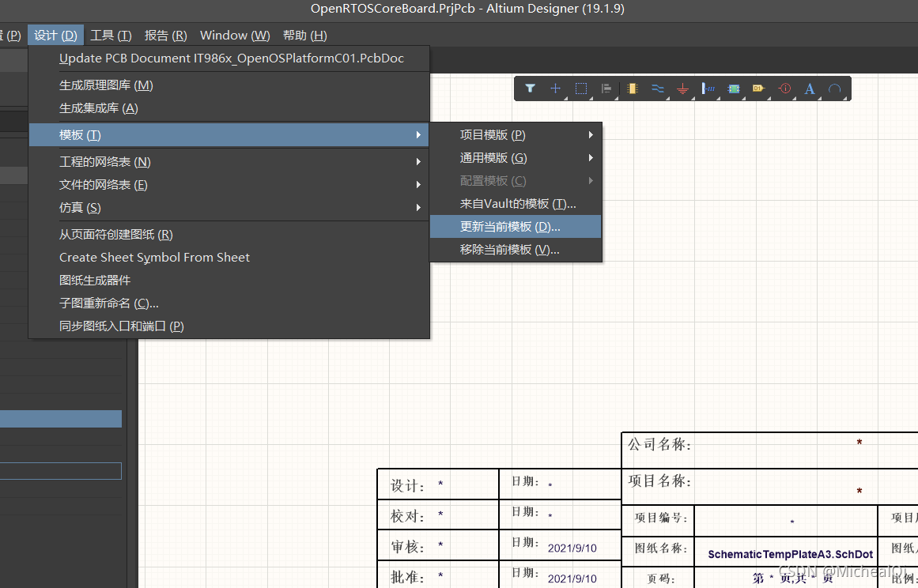This screenshot has height=588, width=918.
Task: Select the move objects cross icon
Action: pyautogui.click(x=555, y=89)
